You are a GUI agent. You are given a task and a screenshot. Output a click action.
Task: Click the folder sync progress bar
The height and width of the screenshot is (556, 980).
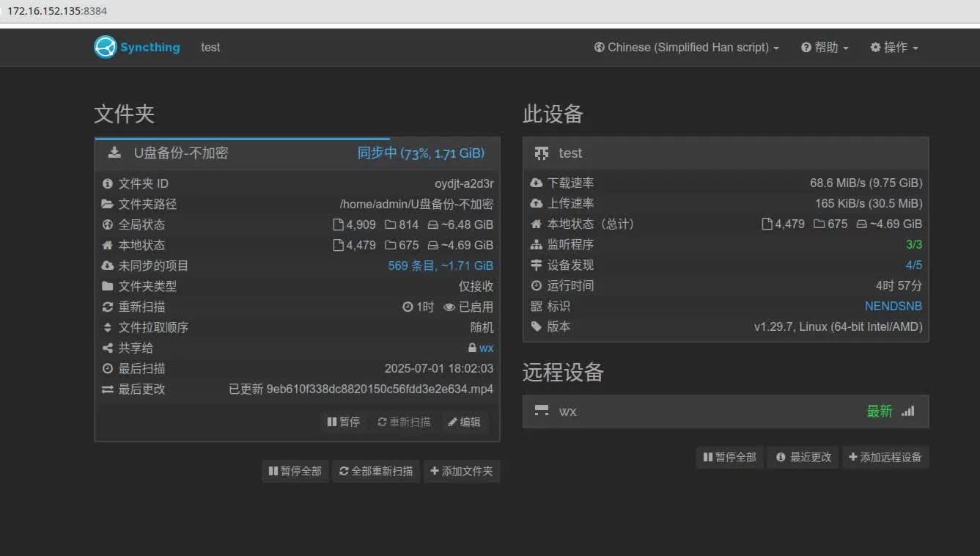click(x=242, y=139)
